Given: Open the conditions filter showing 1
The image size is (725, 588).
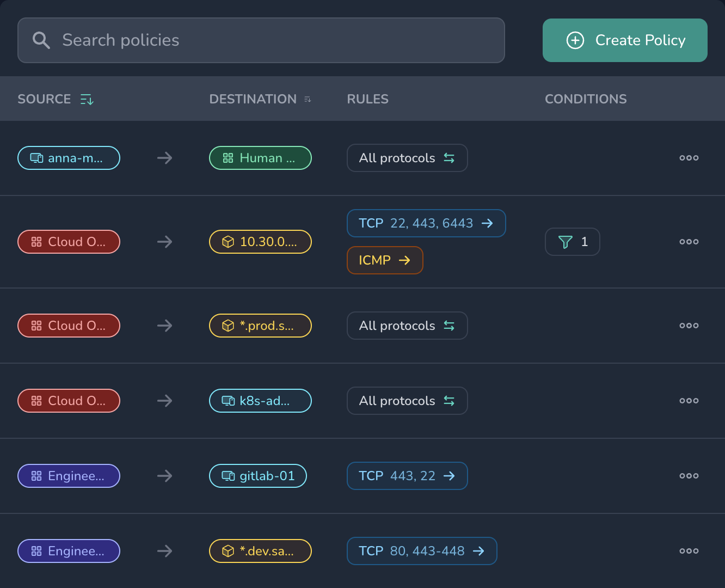Looking at the screenshot, I should 573,242.
